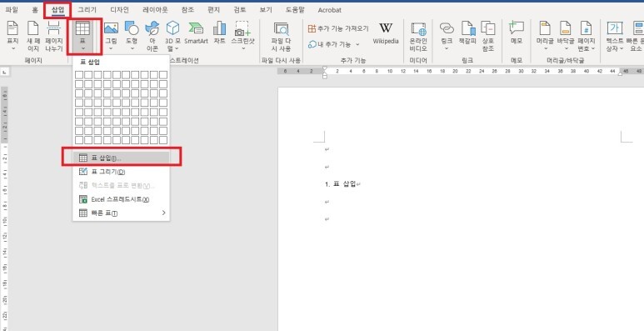Open the 도형 (Shapes) gallery

(132, 36)
